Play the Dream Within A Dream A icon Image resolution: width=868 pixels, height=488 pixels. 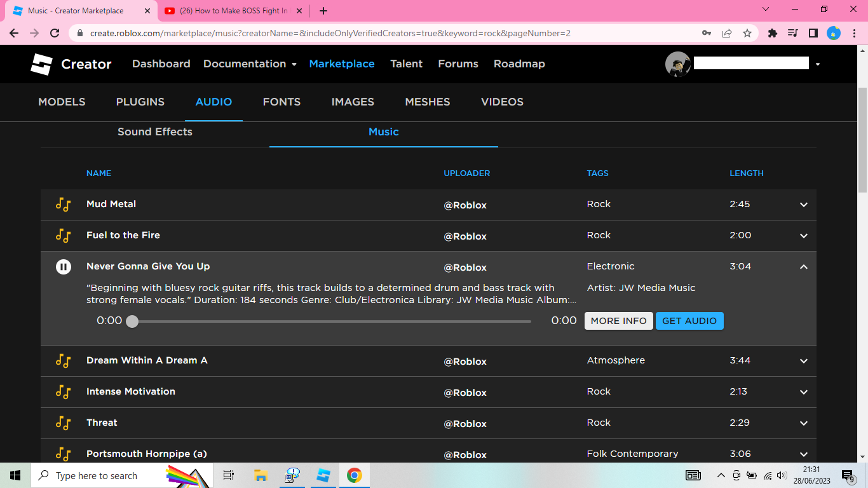pos(63,361)
